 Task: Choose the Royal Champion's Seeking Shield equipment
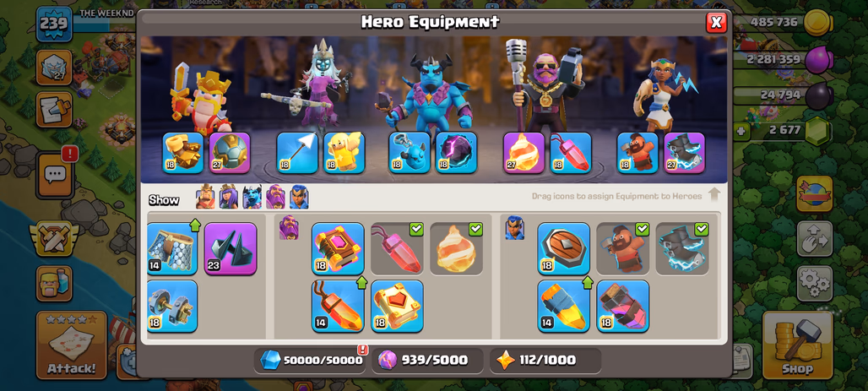tap(563, 248)
